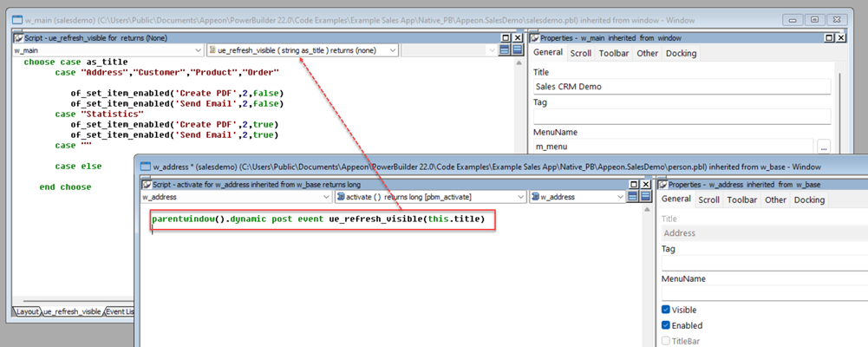This screenshot has height=347, width=868.
Task: Open the Docking tab in w_address Properties
Action: point(808,200)
